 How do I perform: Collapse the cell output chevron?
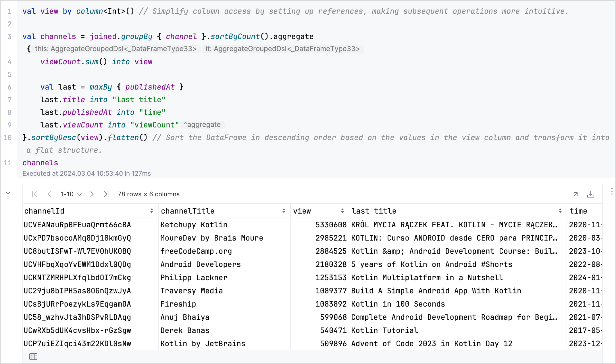click(x=8, y=193)
